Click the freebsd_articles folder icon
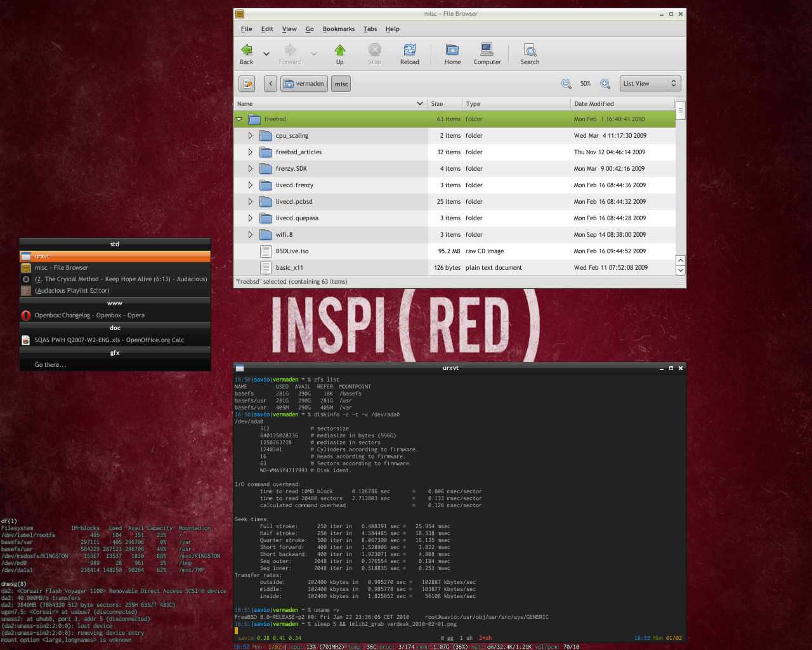Image resolution: width=812 pixels, height=650 pixels. click(266, 152)
